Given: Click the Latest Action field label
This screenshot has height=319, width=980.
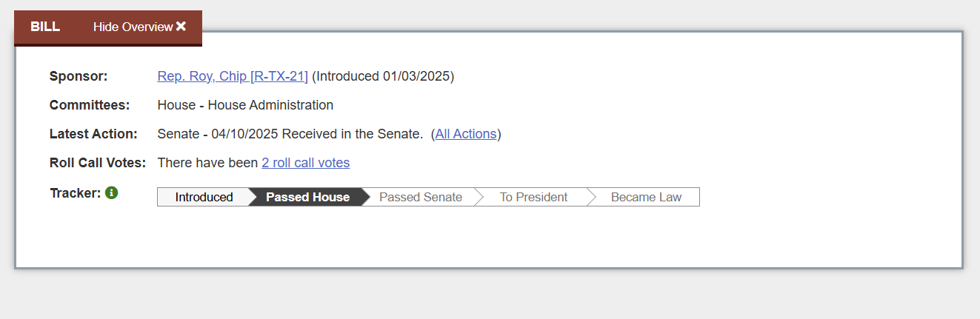Looking at the screenshot, I should pyautogui.click(x=93, y=134).
